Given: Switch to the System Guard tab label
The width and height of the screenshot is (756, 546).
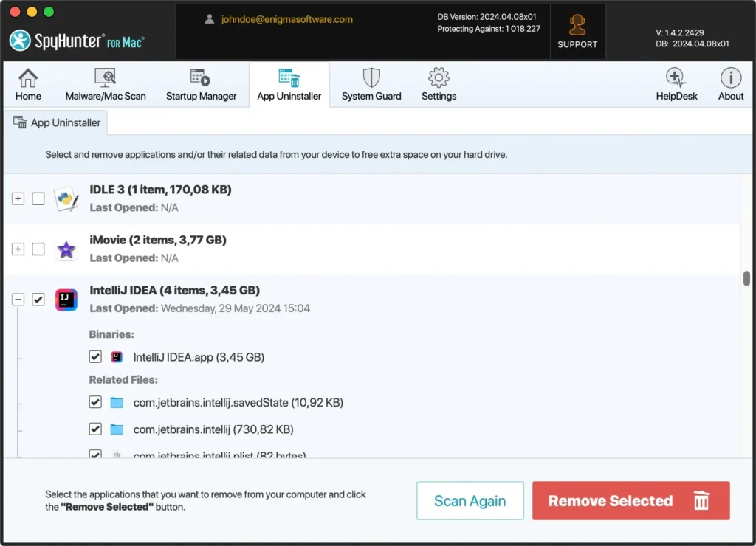Looking at the screenshot, I should click(x=371, y=96).
